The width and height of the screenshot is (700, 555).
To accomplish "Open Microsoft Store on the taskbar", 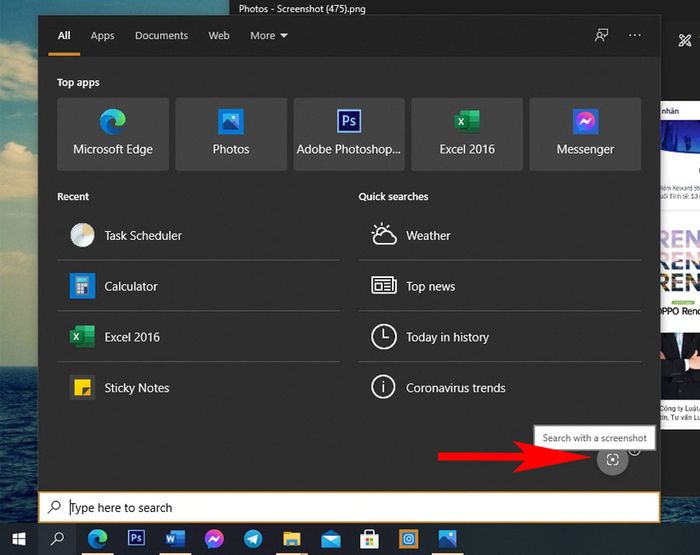I will pos(369,539).
